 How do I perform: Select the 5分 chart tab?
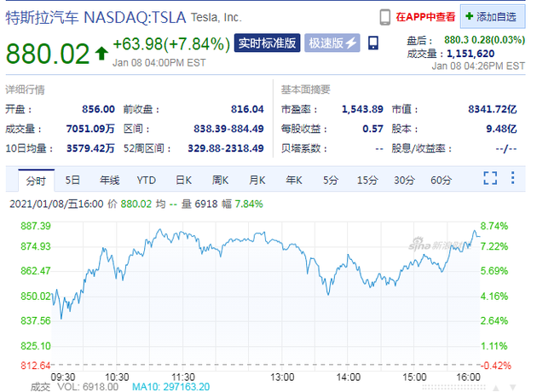click(331, 180)
